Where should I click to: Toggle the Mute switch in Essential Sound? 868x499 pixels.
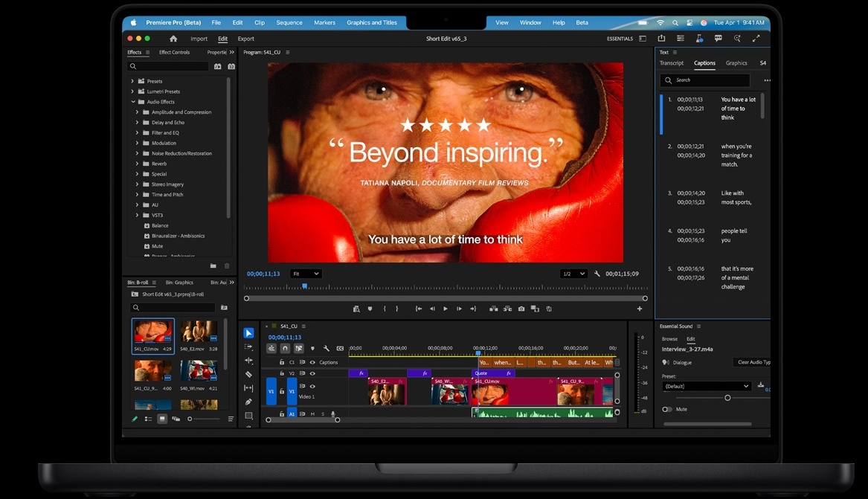pos(667,409)
